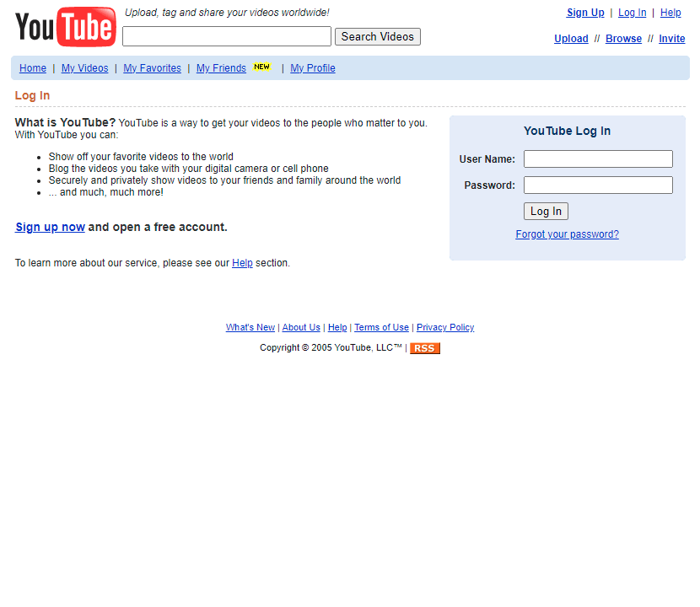The height and width of the screenshot is (607, 700).
Task: Open the Sign Up link at top
Action: 585,13
